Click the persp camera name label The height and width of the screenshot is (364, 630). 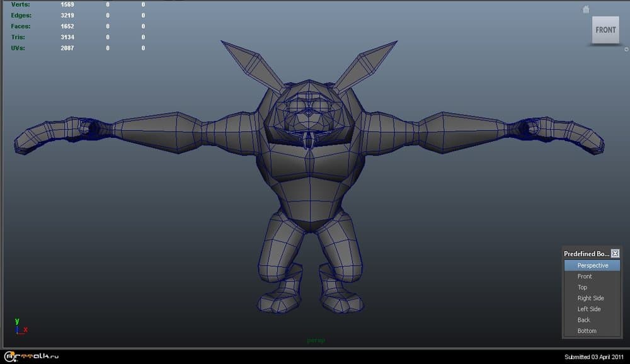316,340
